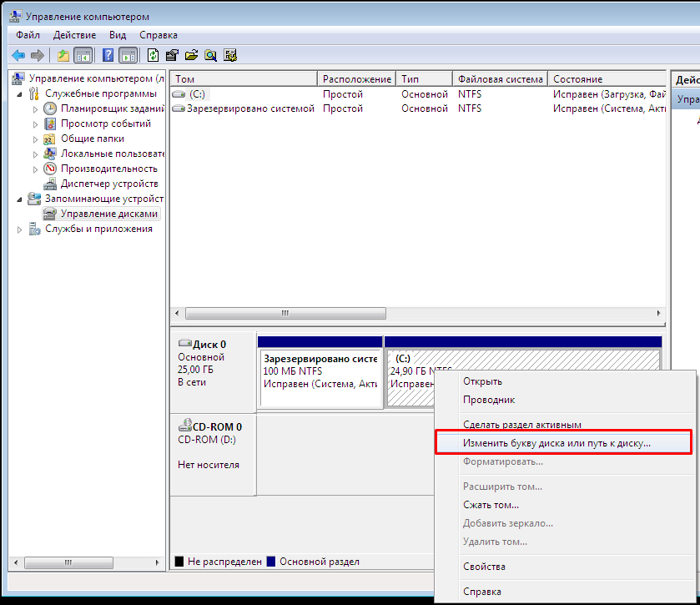Choose Свойства from the context menu
Image resolution: width=700 pixels, height=605 pixels.
point(565,567)
